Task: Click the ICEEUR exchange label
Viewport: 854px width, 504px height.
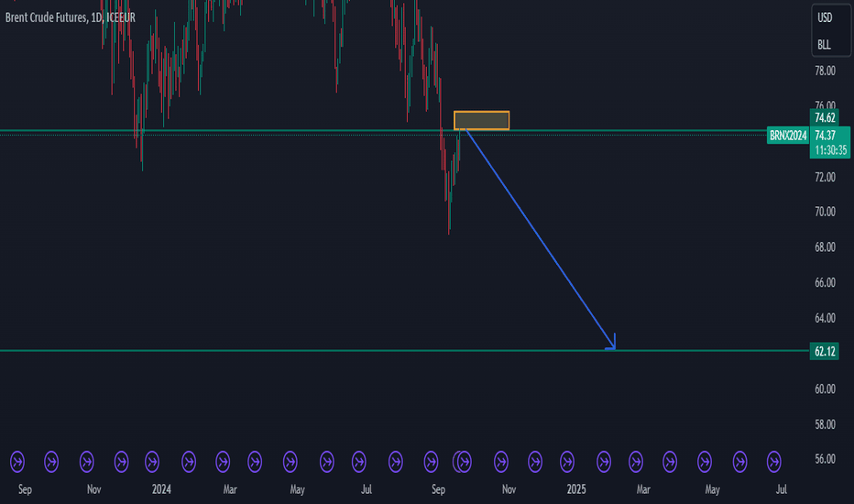Action: click(x=120, y=17)
